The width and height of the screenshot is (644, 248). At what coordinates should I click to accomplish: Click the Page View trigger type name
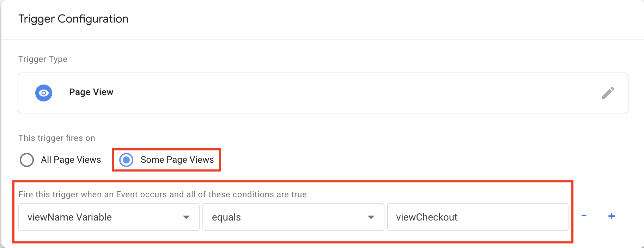point(91,92)
